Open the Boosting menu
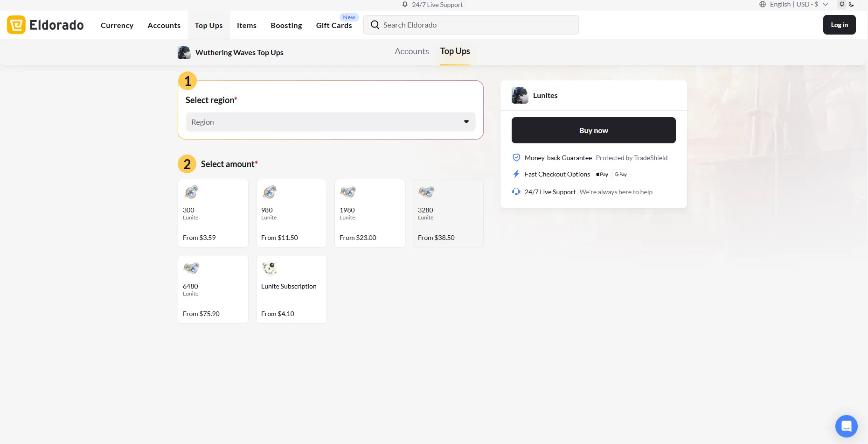 (x=286, y=25)
